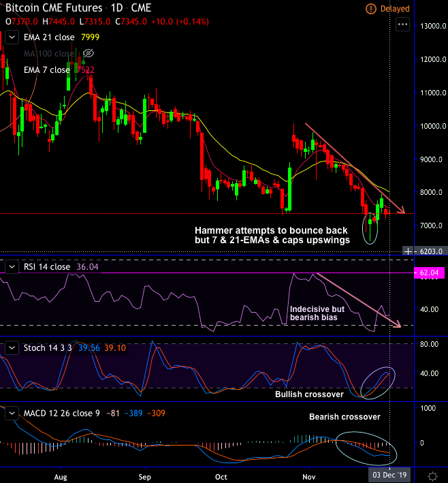Click the Bitcoin CME Futures symbol title
This screenshot has height=483, width=448.
(54, 7)
